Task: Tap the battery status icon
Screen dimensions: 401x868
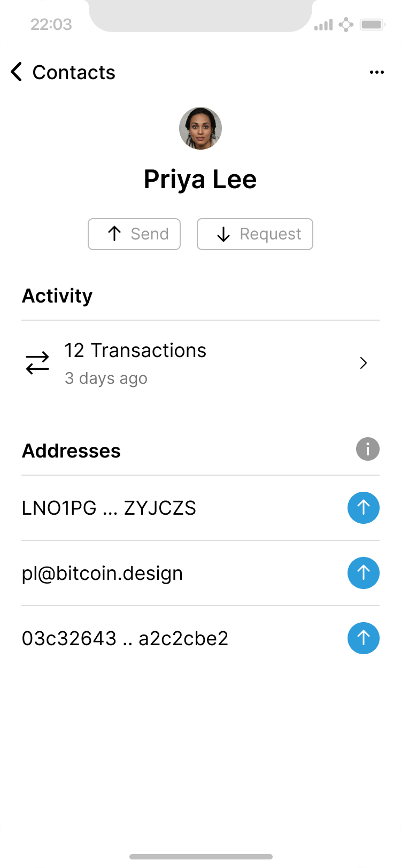Action: pyautogui.click(x=373, y=25)
